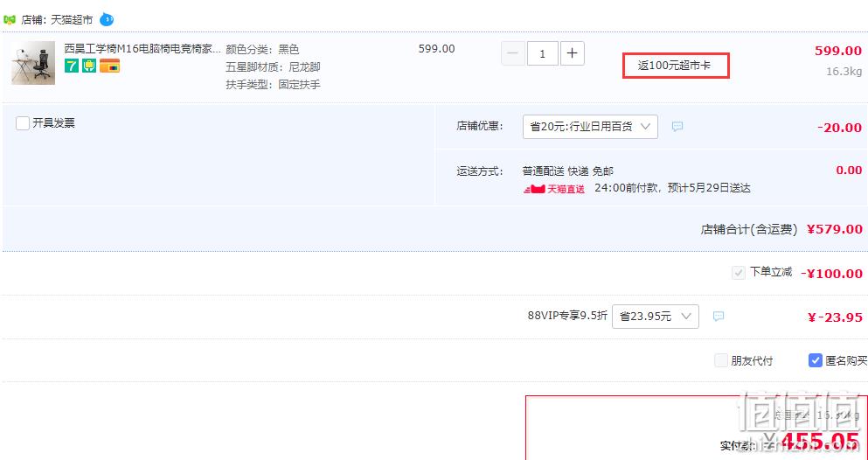Decrease quantity with the minus button
This screenshot has width=868, height=460.
point(512,53)
